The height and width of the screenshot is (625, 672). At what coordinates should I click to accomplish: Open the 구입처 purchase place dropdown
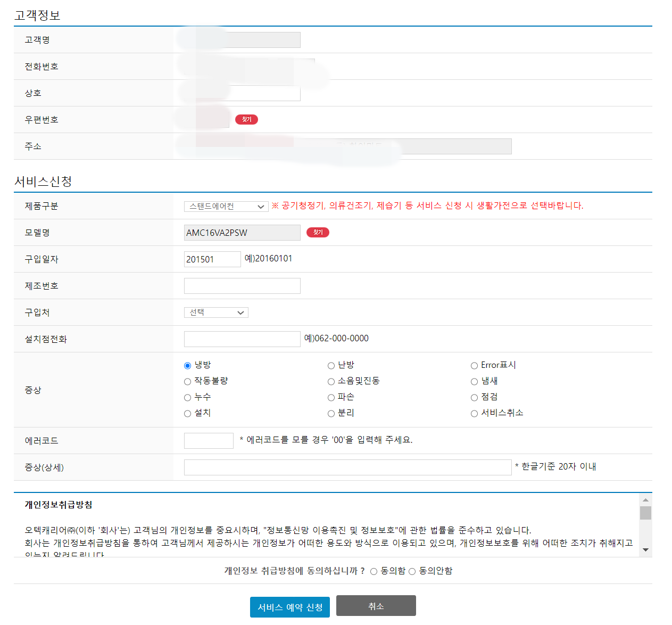215,312
